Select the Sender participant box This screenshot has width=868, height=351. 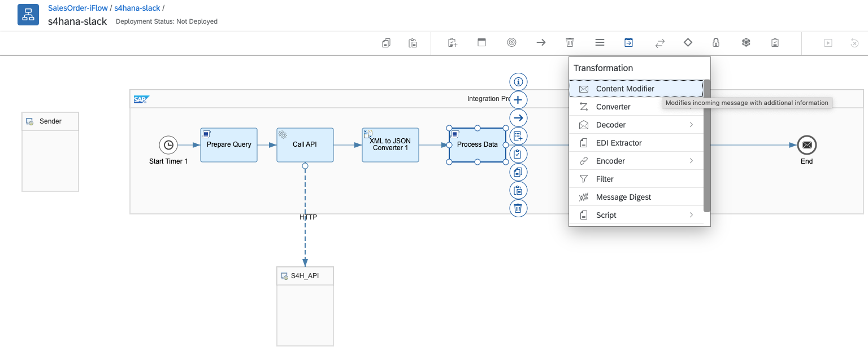point(50,152)
